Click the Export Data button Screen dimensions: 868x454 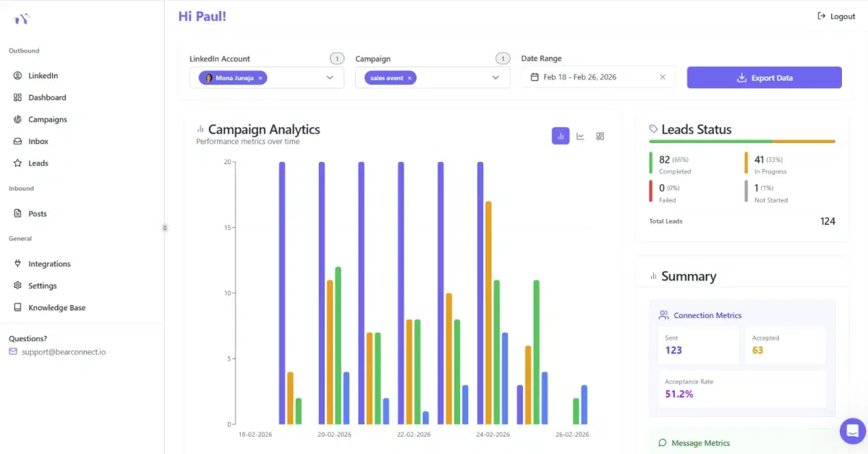tap(764, 77)
